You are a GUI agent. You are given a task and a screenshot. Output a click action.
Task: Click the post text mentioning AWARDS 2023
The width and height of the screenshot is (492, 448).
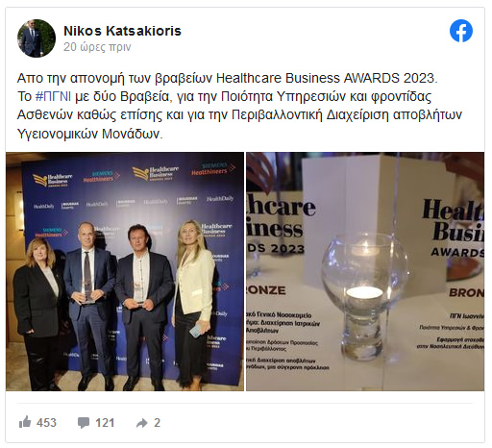point(227,78)
